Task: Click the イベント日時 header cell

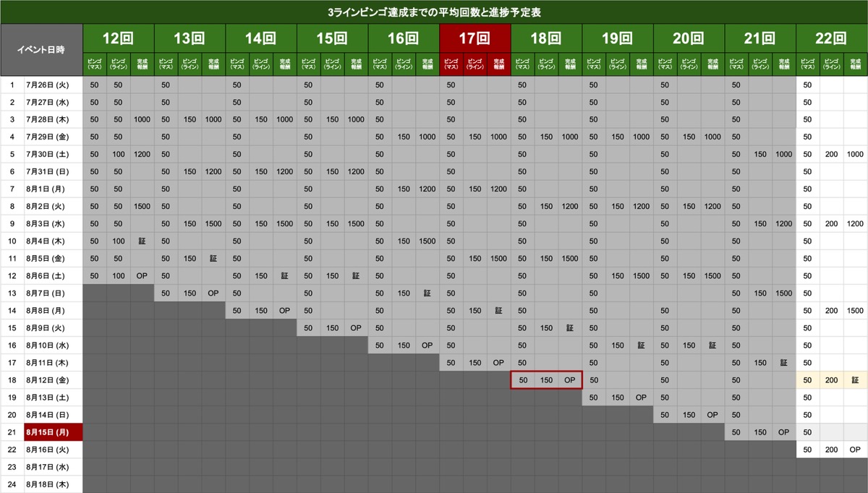Action: point(41,50)
